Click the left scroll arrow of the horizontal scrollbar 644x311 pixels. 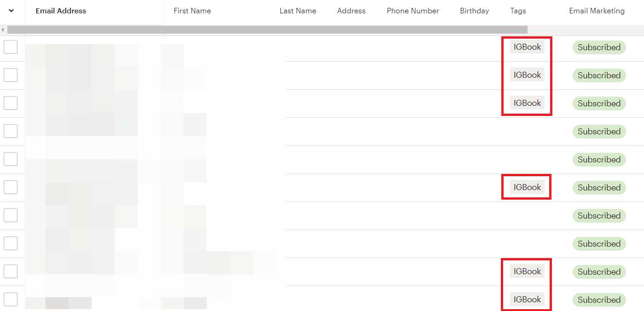(3, 30)
